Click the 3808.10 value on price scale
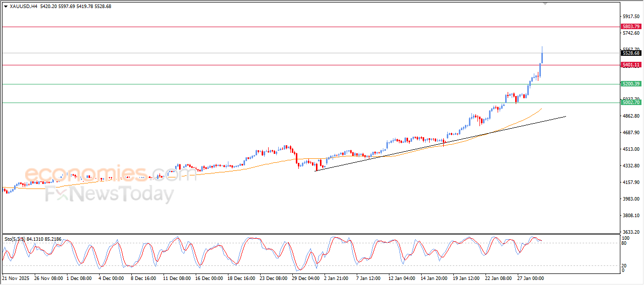644x285 pixels. pyautogui.click(x=630, y=216)
